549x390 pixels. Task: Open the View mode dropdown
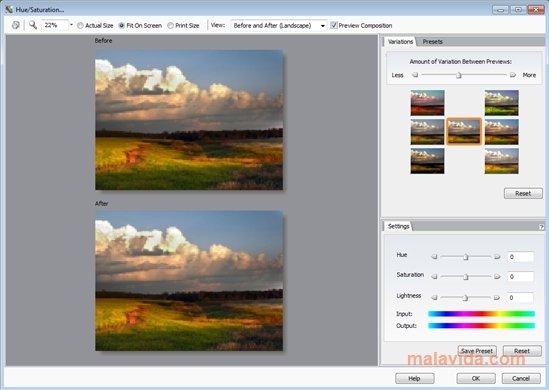click(x=279, y=26)
